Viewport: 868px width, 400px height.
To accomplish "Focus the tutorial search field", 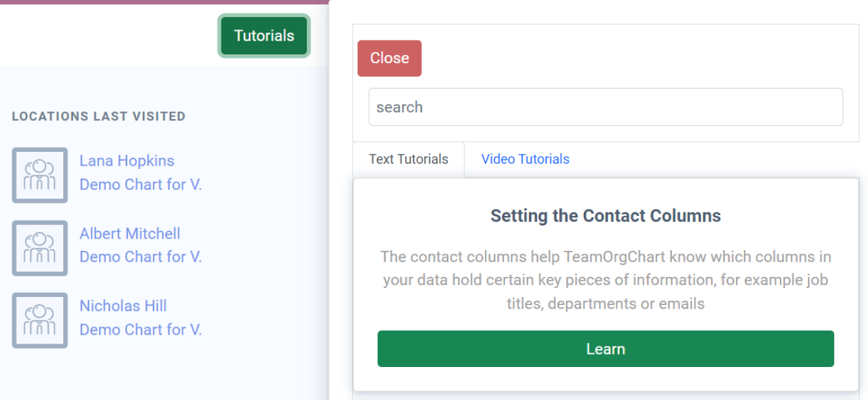I will point(605,107).
